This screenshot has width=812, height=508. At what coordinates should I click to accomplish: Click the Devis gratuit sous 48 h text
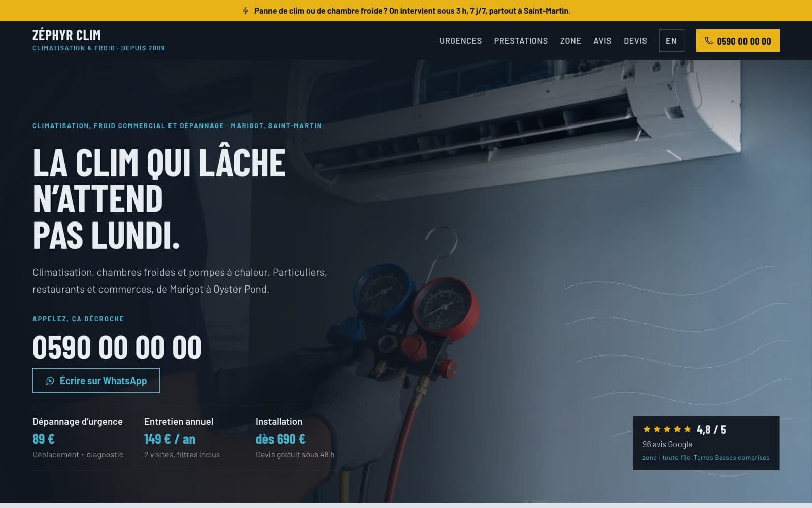tap(295, 455)
